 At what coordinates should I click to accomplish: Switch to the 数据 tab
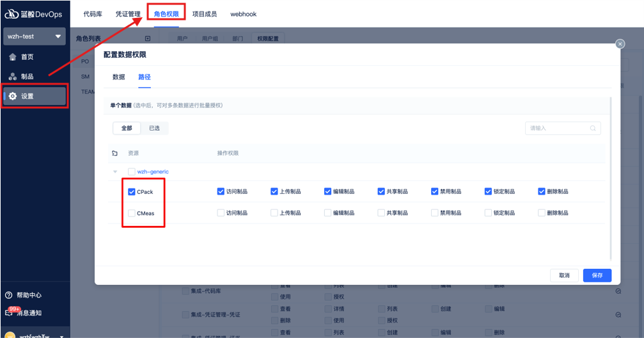point(119,77)
